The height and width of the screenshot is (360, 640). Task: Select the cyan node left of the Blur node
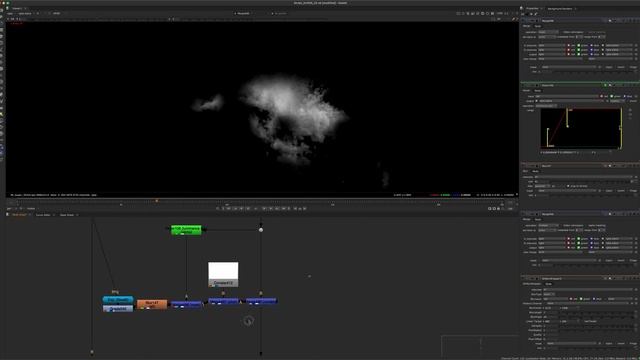[118, 300]
